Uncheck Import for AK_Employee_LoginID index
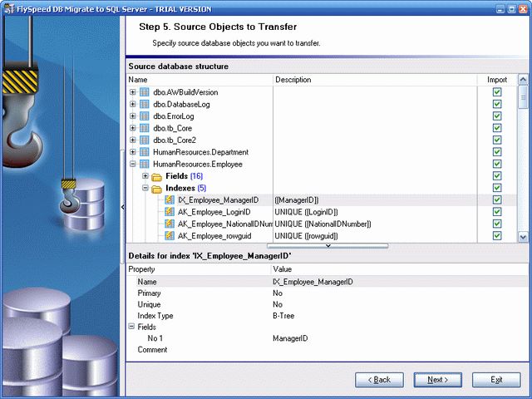 497,212
